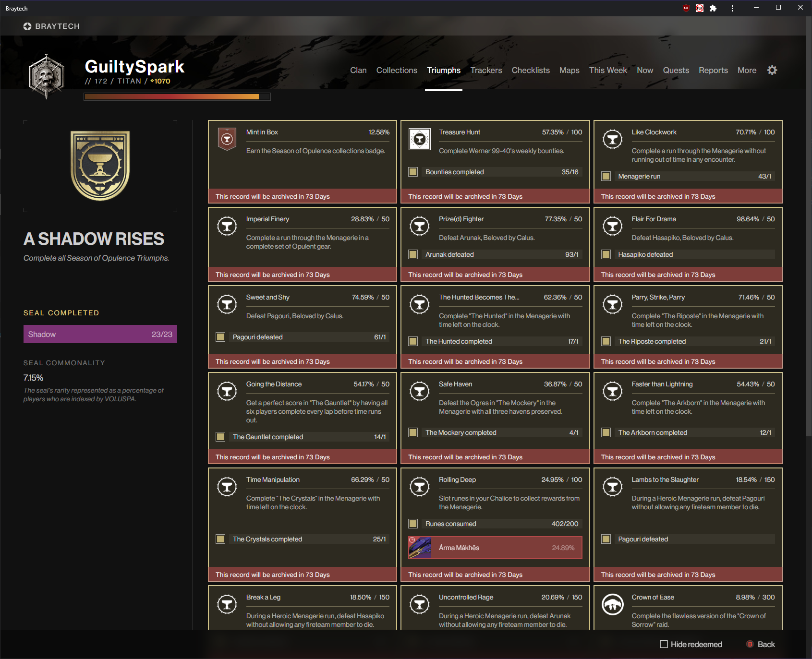Click the uBlock Origin extension icon
This screenshot has height=659, width=812.
686,8
